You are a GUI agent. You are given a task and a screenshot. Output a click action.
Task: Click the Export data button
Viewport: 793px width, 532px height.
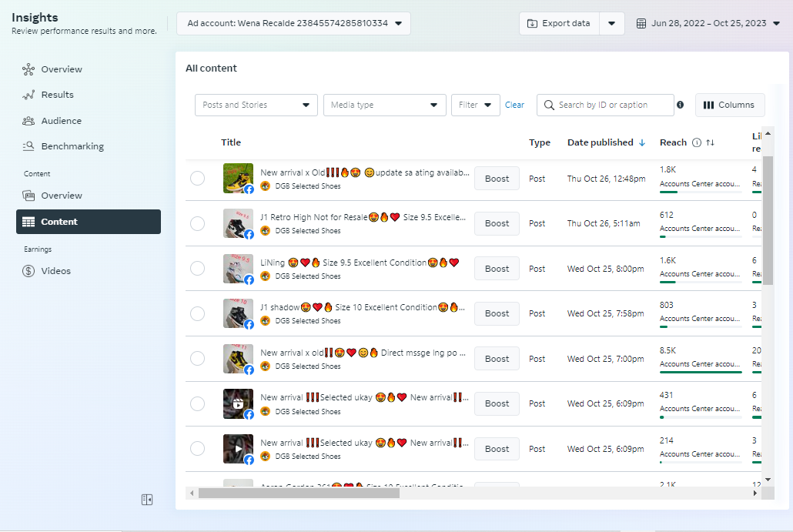[560, 24]
